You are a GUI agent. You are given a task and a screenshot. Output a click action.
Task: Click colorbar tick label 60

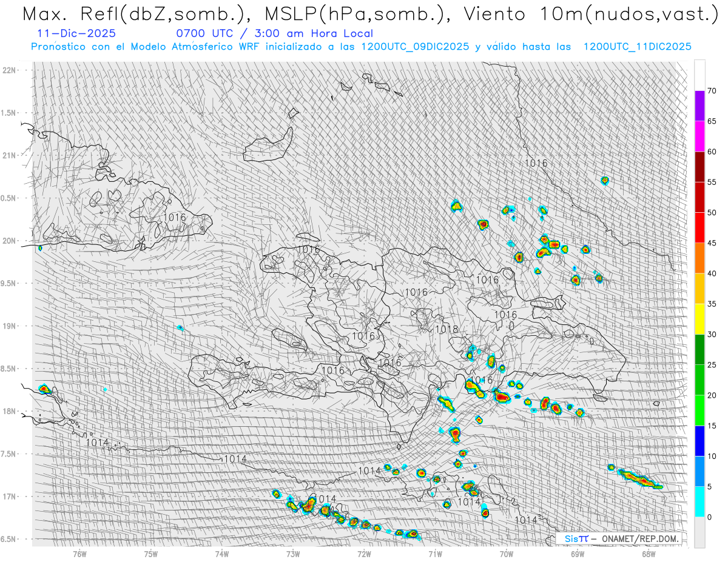click(x=712, y=152)
